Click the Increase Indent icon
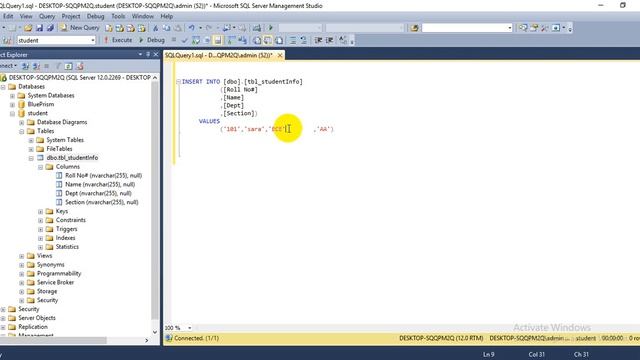 (x=329, y=40)
